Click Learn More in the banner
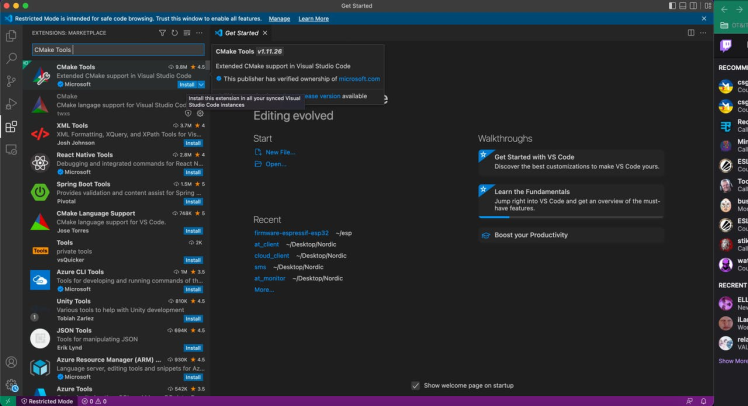Viewport: 748px width, 406px height. (x=313, y=19)
